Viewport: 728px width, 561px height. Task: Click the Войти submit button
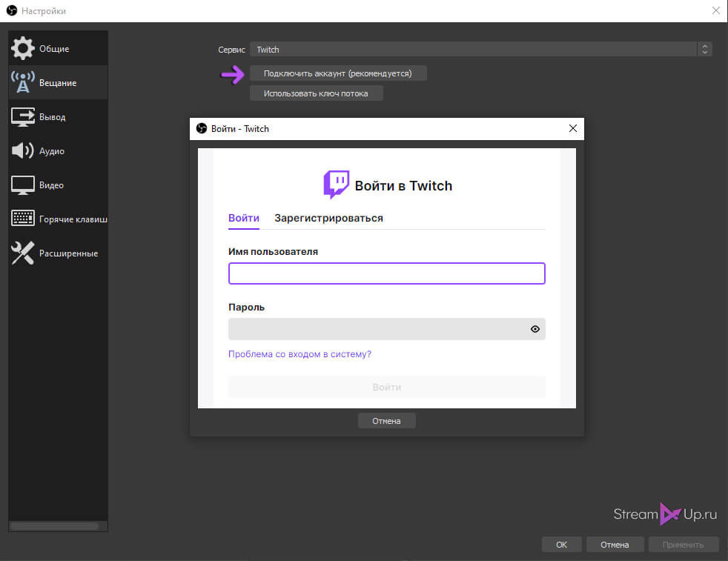387,387
